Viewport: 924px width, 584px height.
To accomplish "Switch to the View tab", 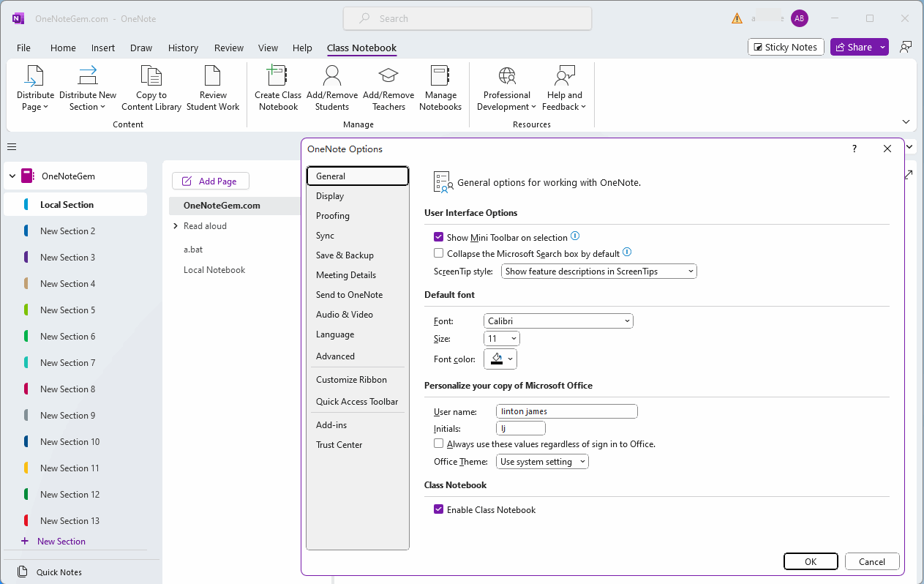I will point(268,48).
